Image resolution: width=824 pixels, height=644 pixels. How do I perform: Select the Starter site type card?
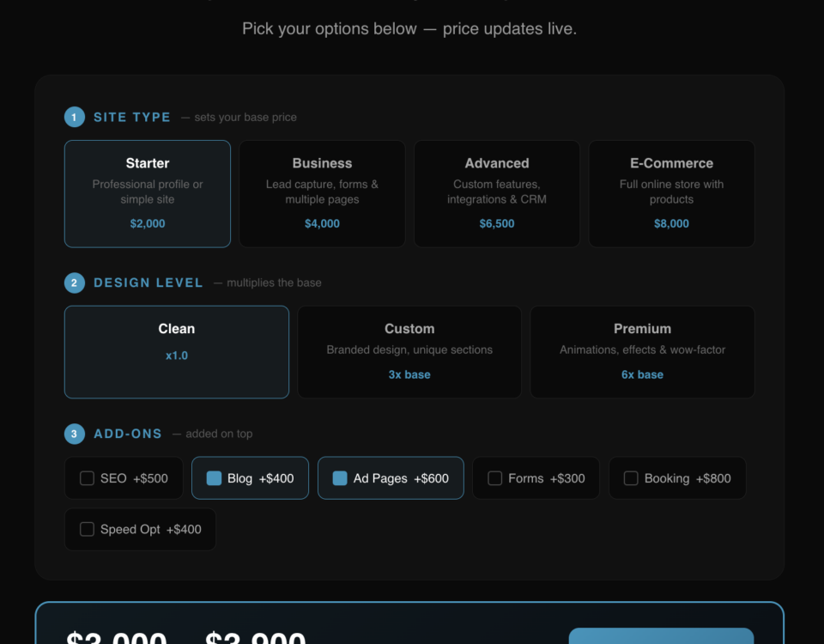tap(148, 193)
